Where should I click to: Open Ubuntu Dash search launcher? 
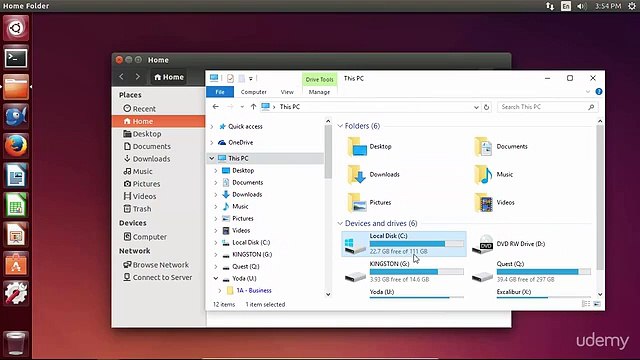point(16,28)
